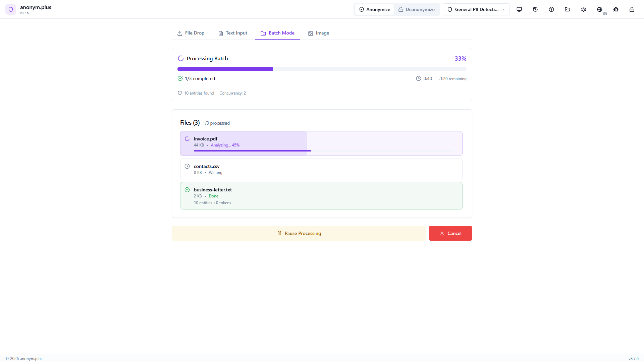This screenshot has width=644, height=362.
Task: Toggle display theme with the monitor icon
Action: [519, 9]
